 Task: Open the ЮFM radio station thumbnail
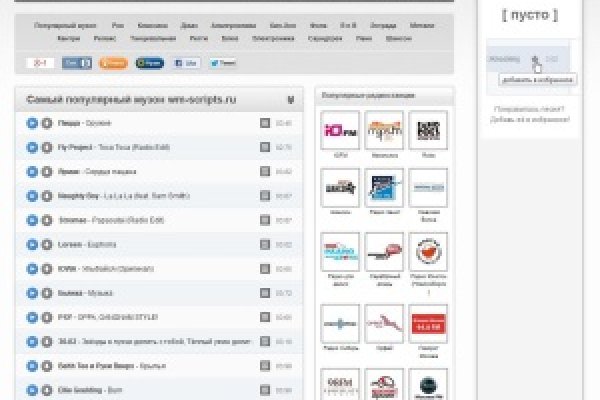(340, 130)
